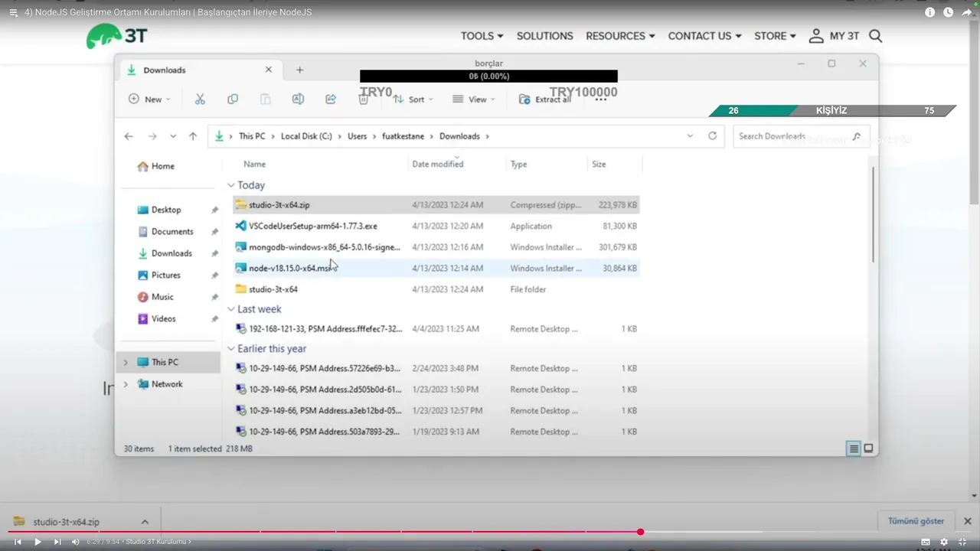Skip to the next video
The width and height of the screenshot is (980, 551).
point(57,542)
